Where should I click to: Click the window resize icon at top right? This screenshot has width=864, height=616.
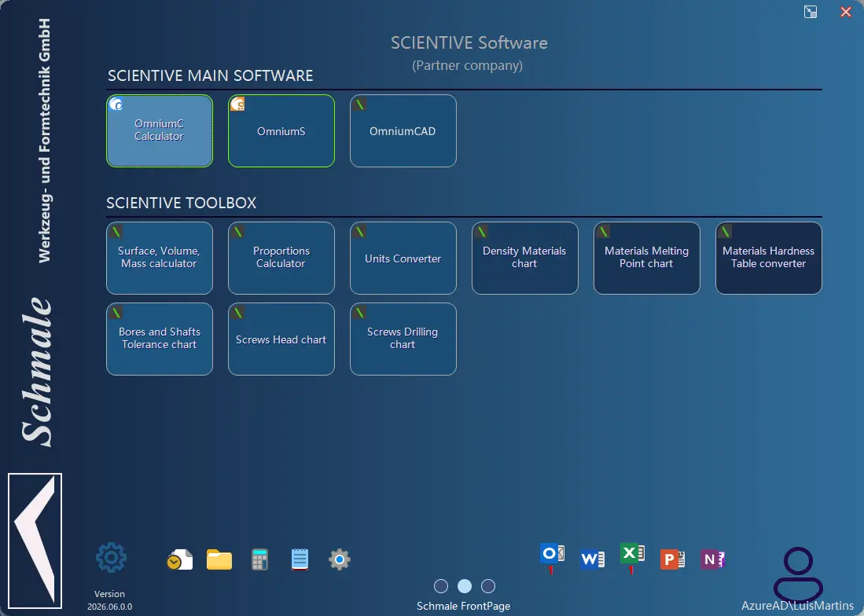811,12
